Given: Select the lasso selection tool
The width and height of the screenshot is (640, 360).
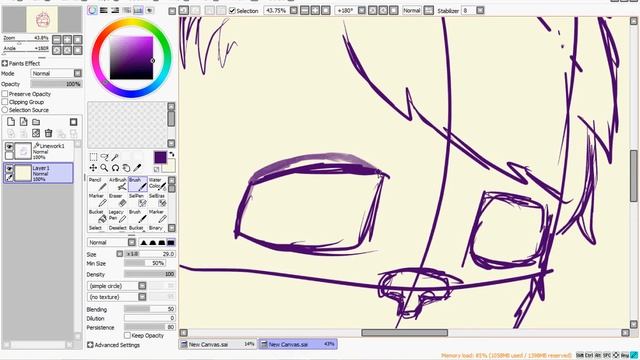Looking at the screenshot, I should coord(104,157).
